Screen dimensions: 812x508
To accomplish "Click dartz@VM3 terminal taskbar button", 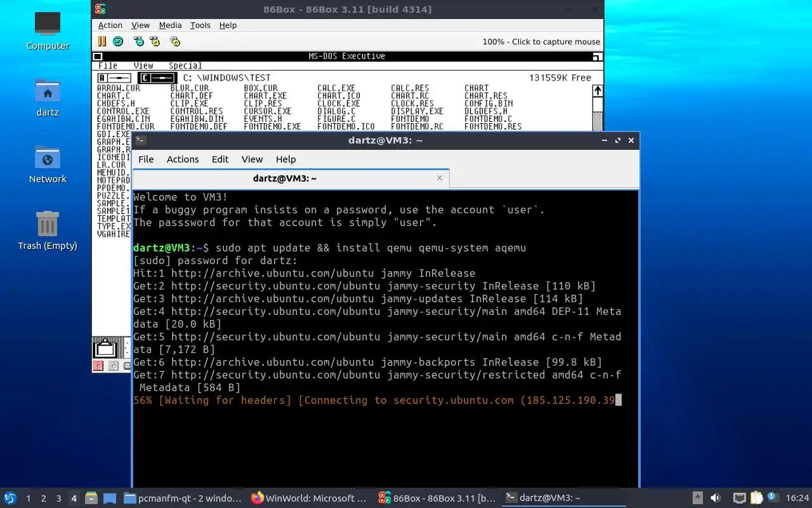I will (x=564, y=498).
